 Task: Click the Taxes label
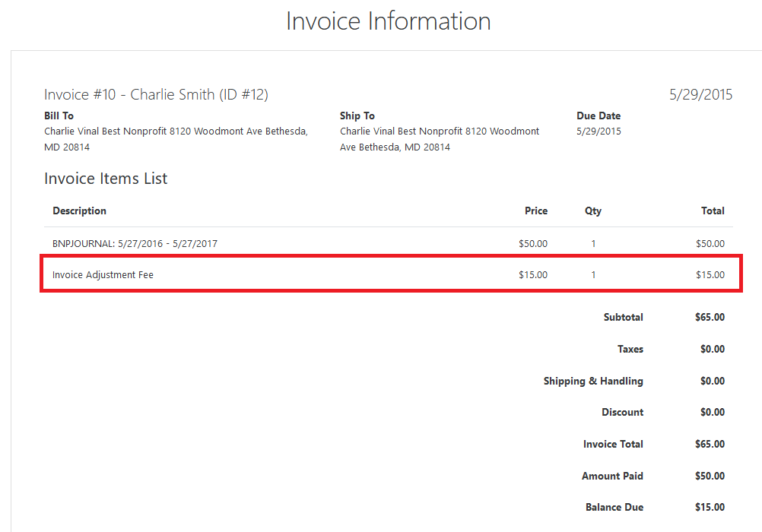630,349
